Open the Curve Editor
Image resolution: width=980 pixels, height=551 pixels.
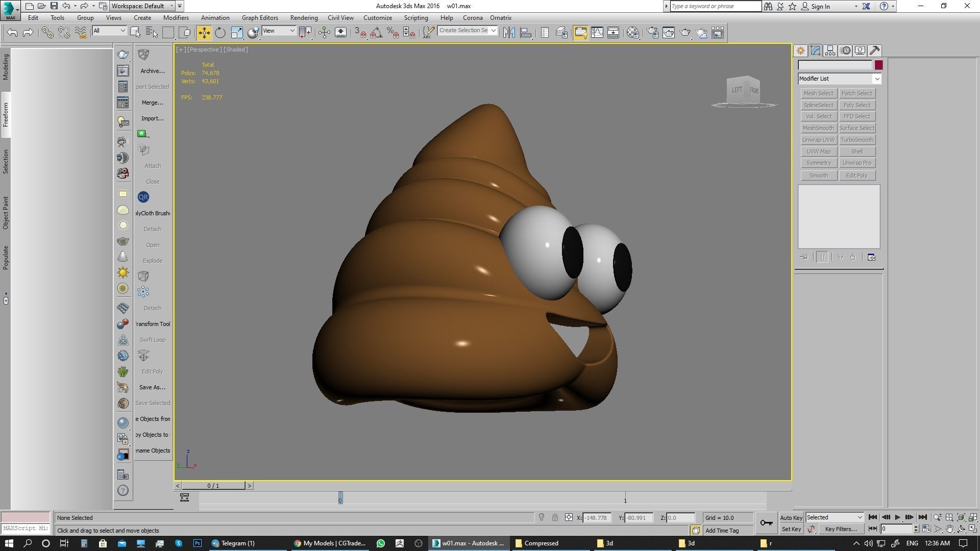coord(597,33)
